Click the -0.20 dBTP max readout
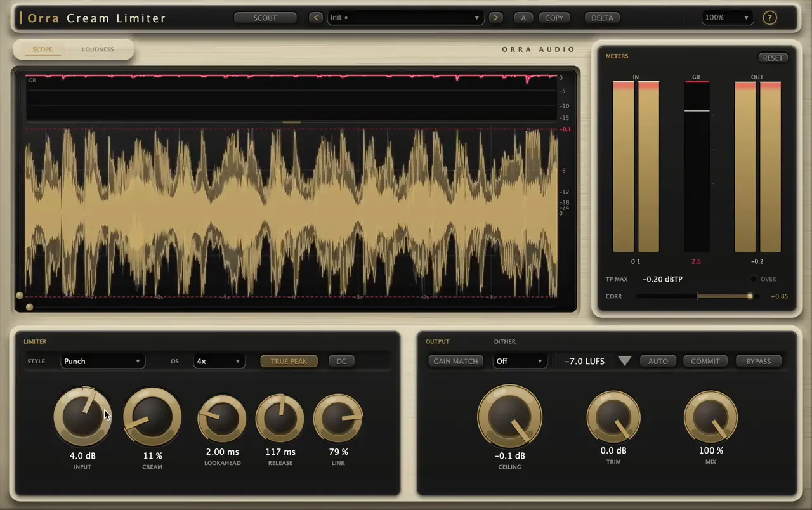Screen dimensions: 812x510 (662, 279)
